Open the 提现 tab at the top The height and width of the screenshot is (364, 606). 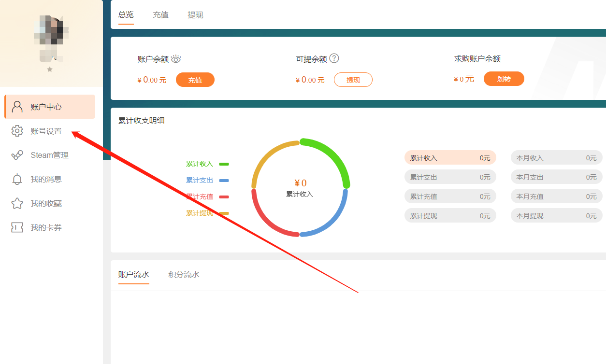(x=195, y=15)
